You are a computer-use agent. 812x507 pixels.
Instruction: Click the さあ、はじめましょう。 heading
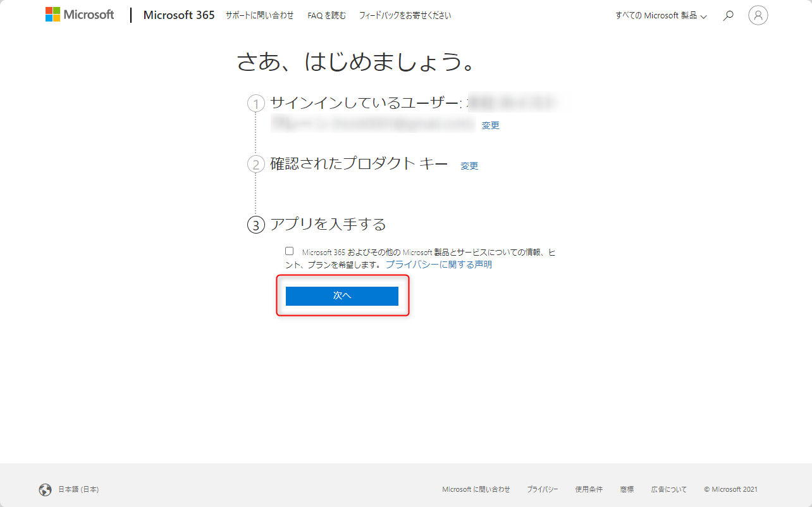coord(356,61)
